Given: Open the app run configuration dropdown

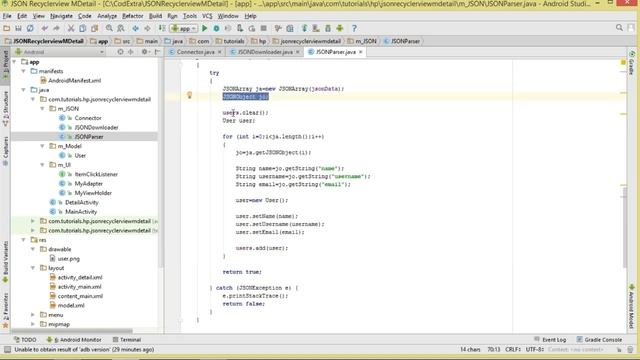Looking at the screenshot, I should (184, 28).
